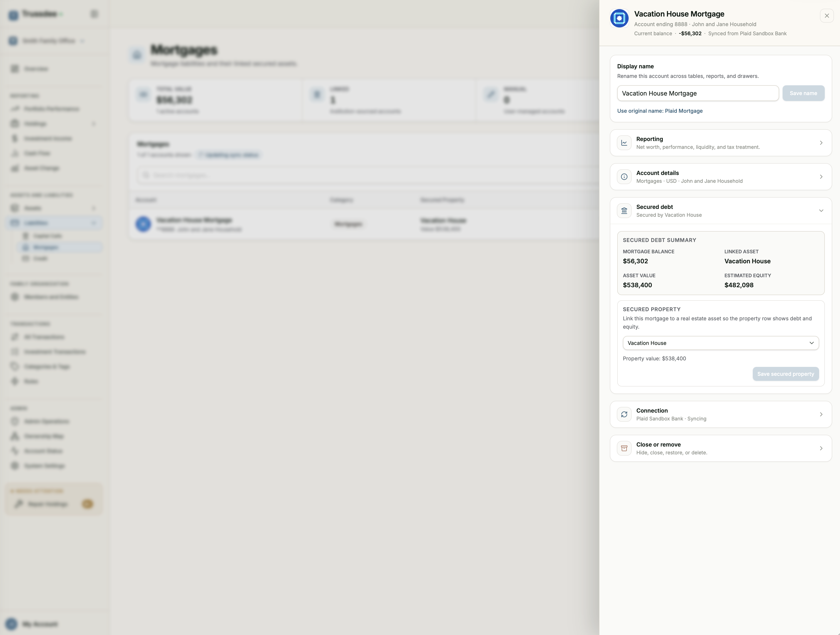Click 'Mortgages · USD · John and Jane Household' text
Image resolution: width=840 pixels, height=635 pixels.
689,181
